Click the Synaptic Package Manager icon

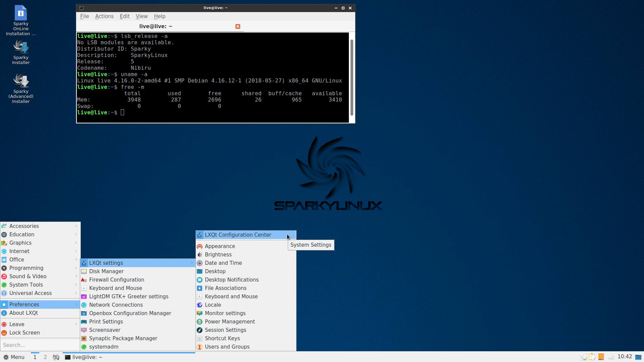pos(84,339)
